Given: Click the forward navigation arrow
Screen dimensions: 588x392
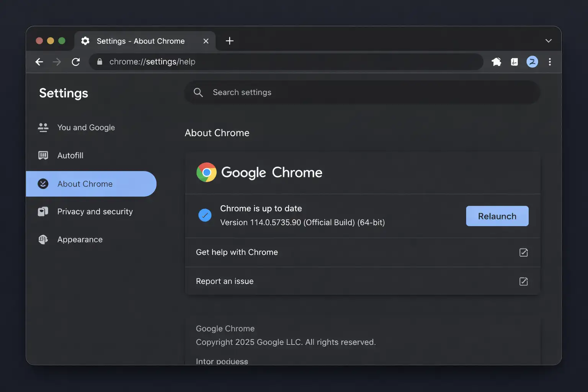Looking at the screenshot, I should (57, 62).
